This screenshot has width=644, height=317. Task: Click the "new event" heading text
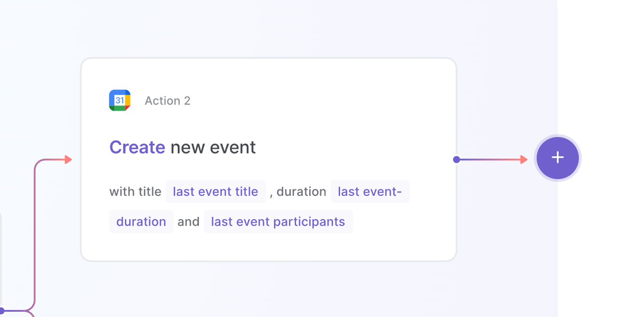[213, 147]
